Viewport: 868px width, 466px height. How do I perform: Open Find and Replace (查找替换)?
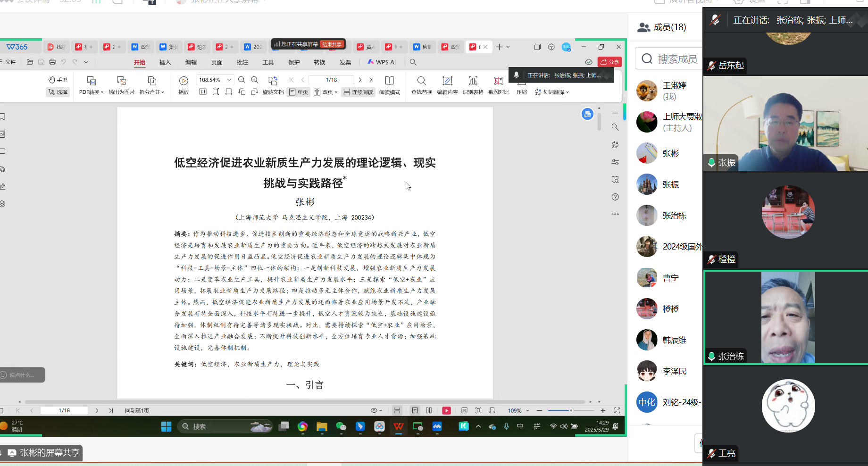[421, 81]
